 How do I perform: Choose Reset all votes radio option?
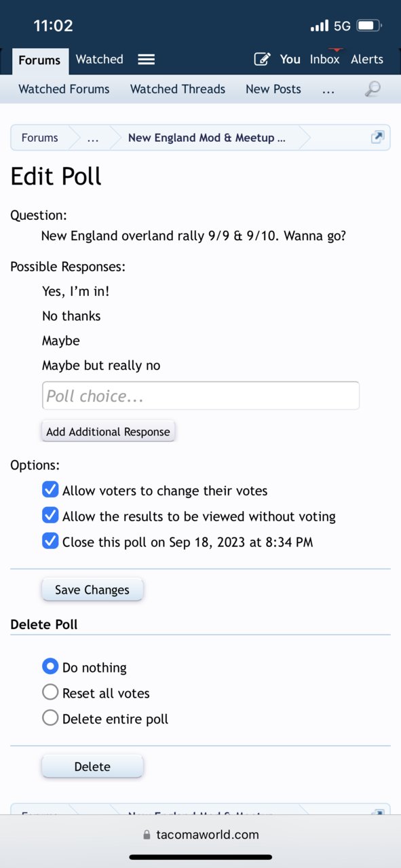click(50, 692)
